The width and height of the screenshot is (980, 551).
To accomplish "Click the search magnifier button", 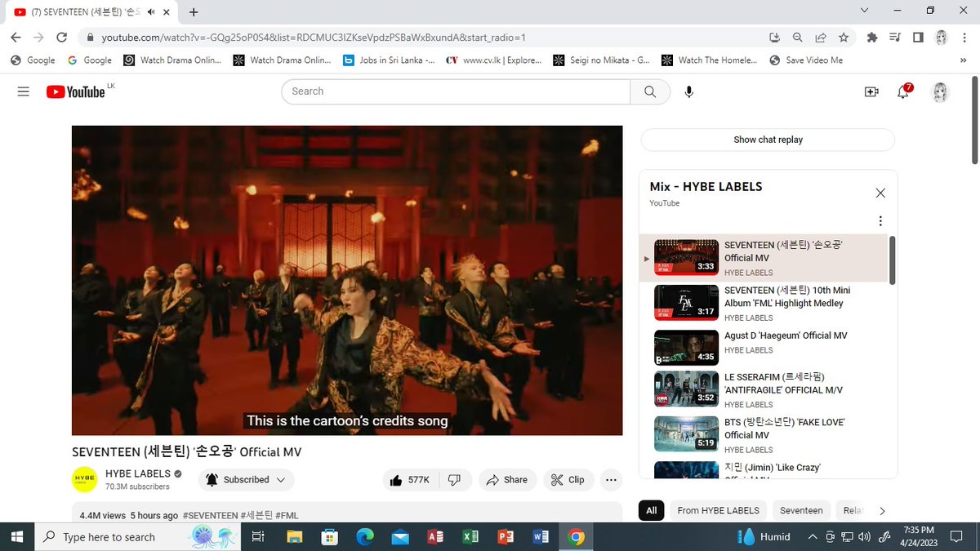I will [x=650, y=91].
